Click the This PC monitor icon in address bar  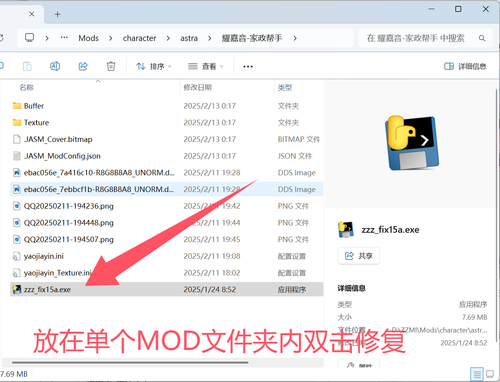pyautogui.click(x=30, y=38)
